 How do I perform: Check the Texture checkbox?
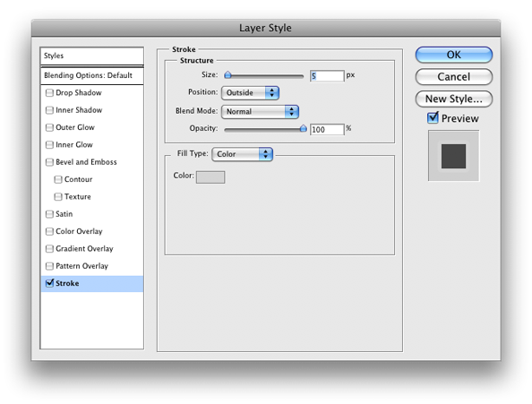coord(58,196)
